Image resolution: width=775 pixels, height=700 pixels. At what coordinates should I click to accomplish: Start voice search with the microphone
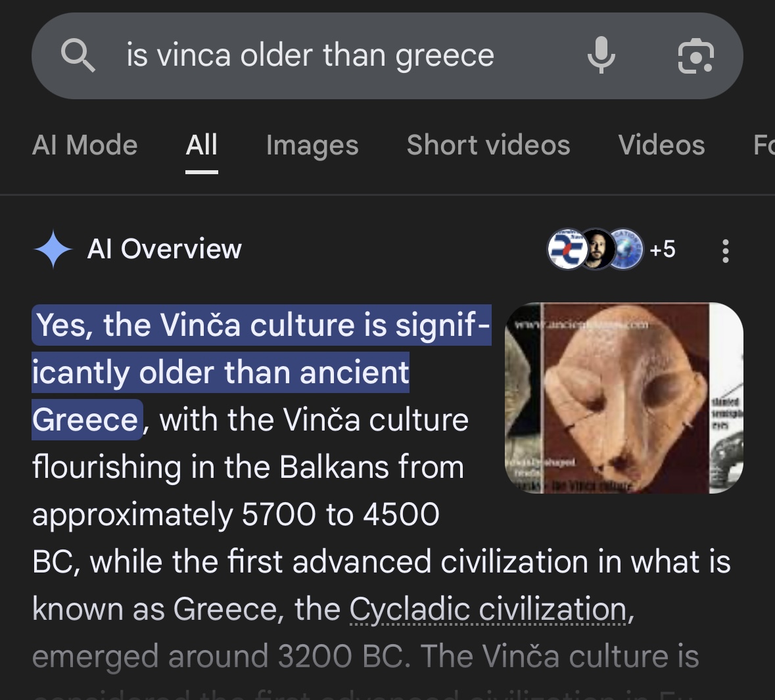pos(601,55)
